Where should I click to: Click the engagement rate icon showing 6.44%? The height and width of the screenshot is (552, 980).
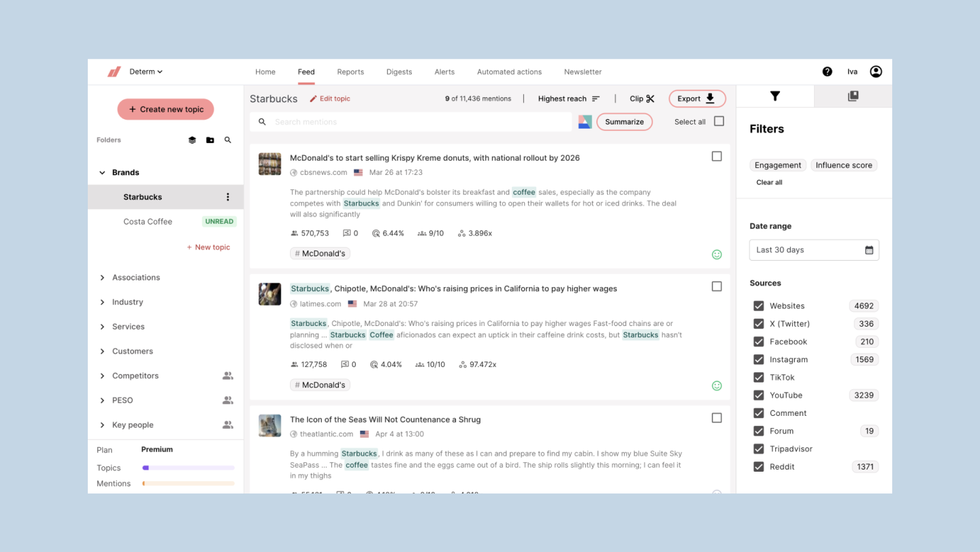point(376,233)
